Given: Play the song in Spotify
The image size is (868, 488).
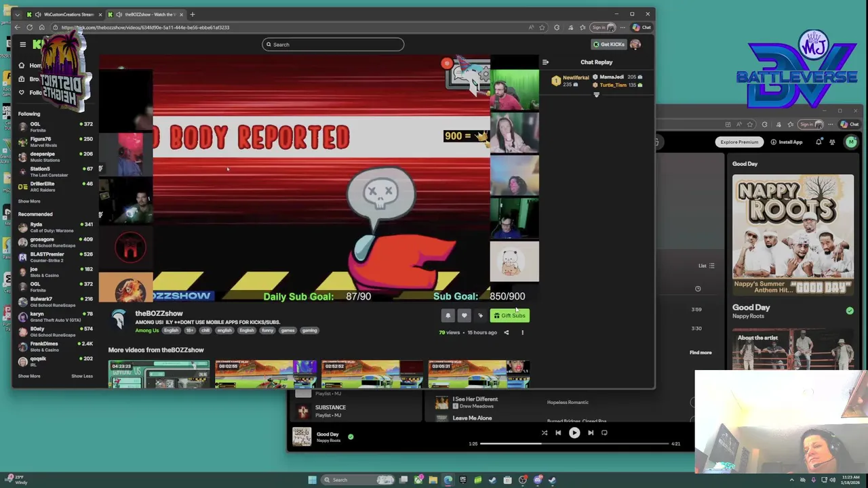Looking at the screenshot, I should click(x=574, y=432).
